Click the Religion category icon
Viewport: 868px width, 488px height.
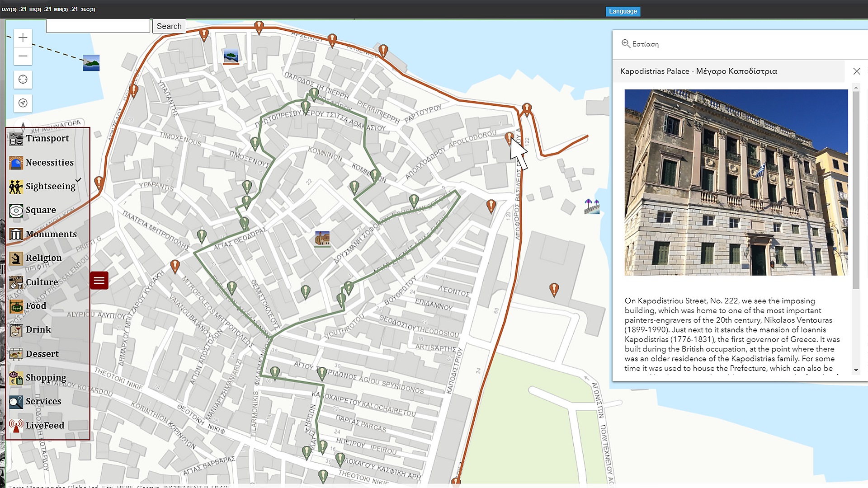pyautogui.click(x=16, y=258)
